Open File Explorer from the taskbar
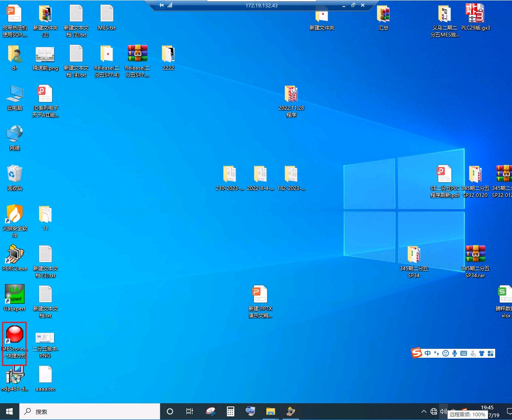512x420 pixels. click(270, 411)
